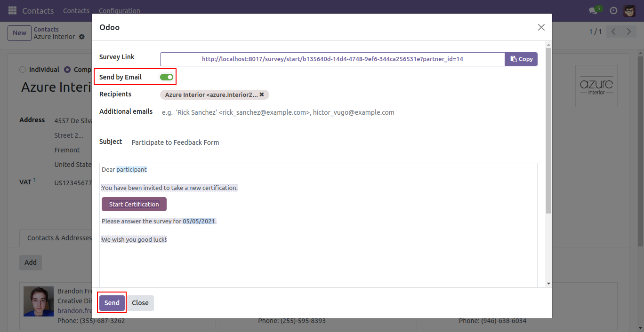This screenshot has width=644, height=332.
Task: Click the Azure Interior logo image
Action: pyautogui.click(x=596, y=86)
